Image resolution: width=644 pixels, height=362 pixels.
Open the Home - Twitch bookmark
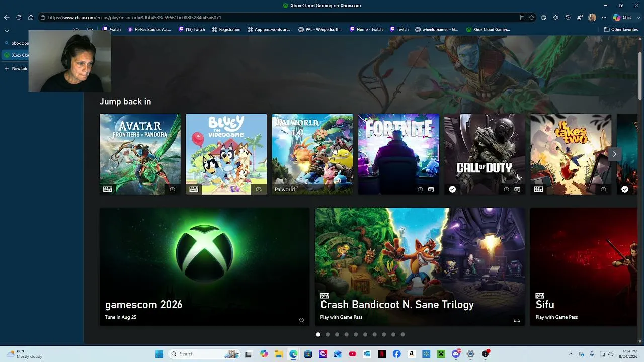367,29
